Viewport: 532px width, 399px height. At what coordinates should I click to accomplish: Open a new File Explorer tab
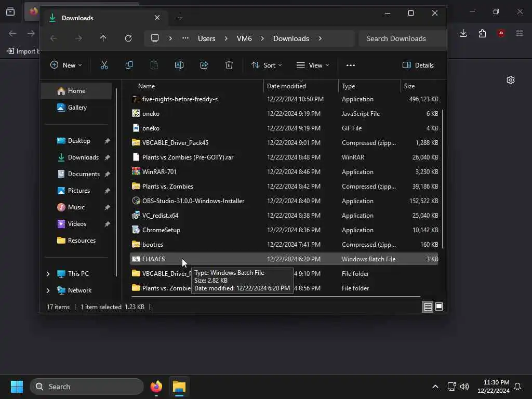(180, 18)
